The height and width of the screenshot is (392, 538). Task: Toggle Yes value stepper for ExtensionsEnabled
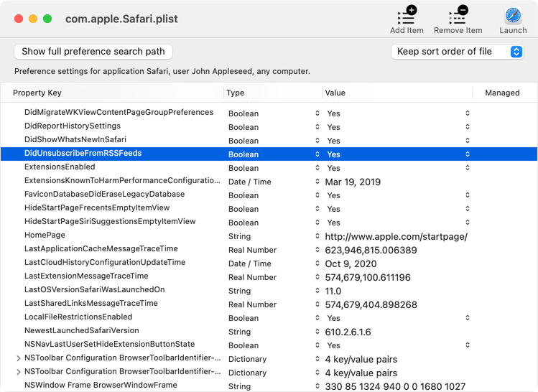tap(468, 168)
